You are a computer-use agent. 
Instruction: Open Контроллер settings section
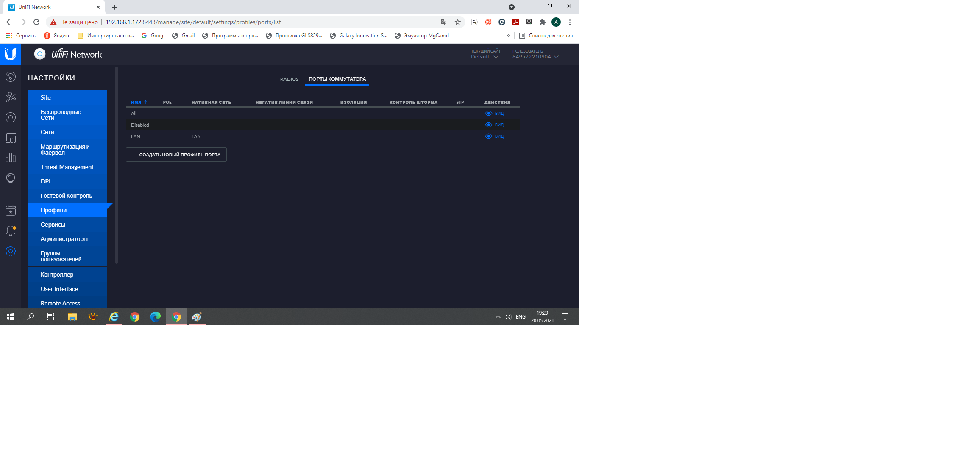pyautogui.click(x=67, y=275)
